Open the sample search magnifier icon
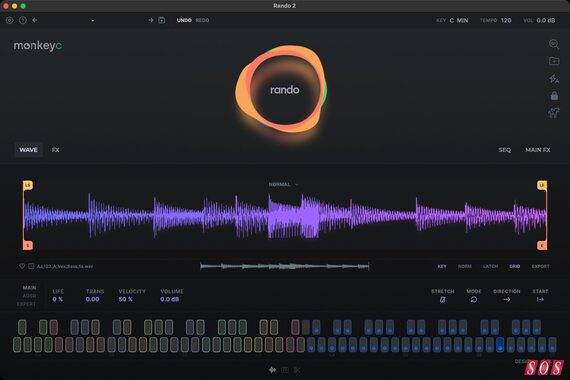The height and width of the screenshot is (380, 570). point(554,44)
